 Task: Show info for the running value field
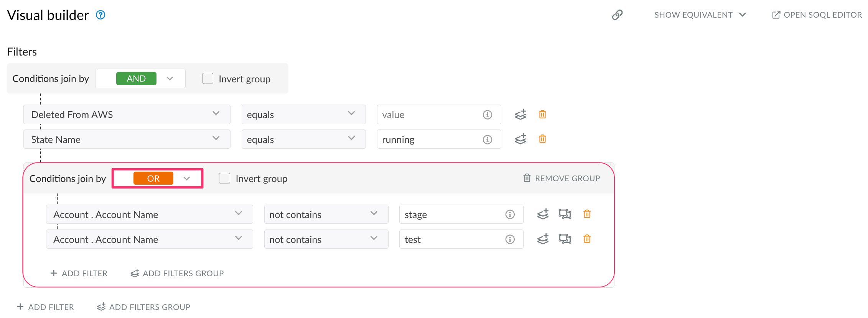pyautogui.click(x=487, y=139)
